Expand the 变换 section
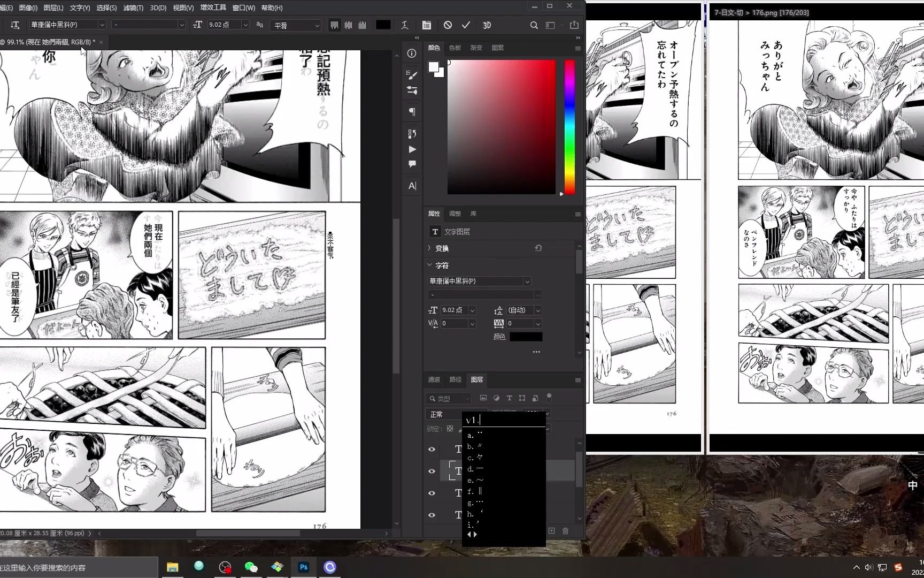 pyautogui.click(x=429, y=248)
